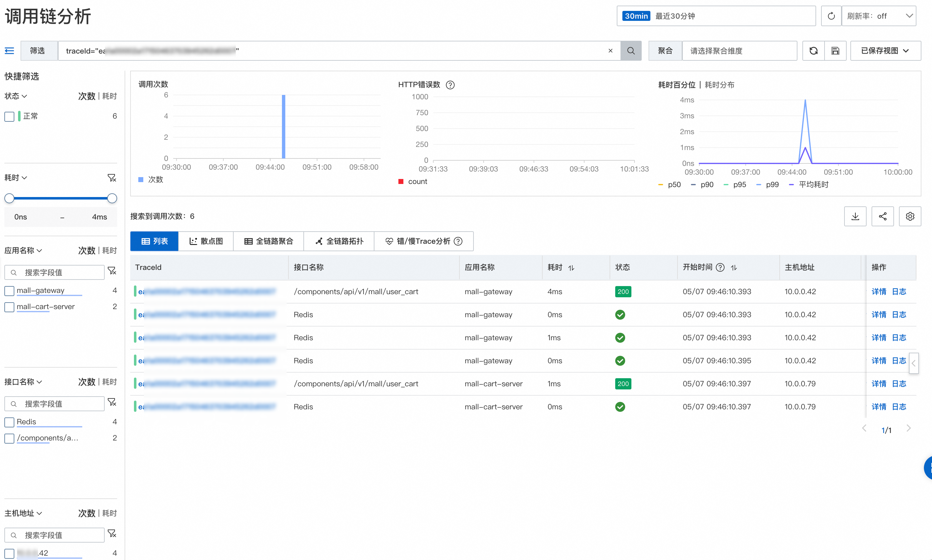Sort table by start time column
The height and width of the screenshot is (560, 932).
[x=734, y=267]
